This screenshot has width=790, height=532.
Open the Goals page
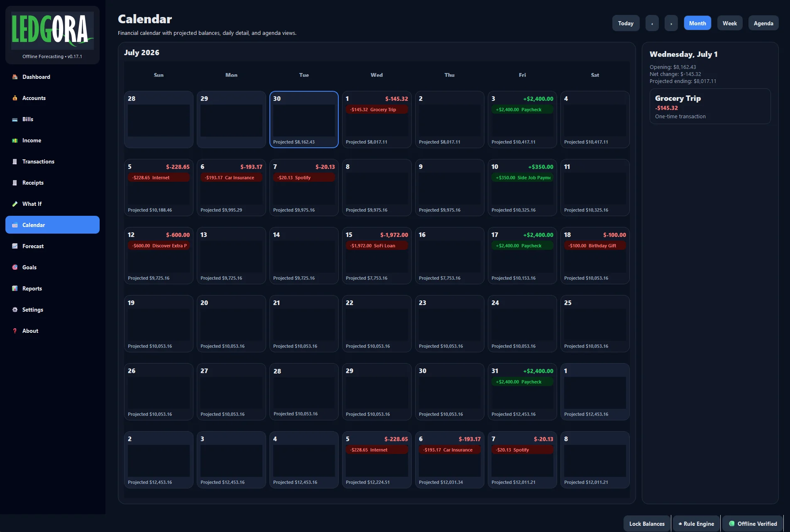52,267
